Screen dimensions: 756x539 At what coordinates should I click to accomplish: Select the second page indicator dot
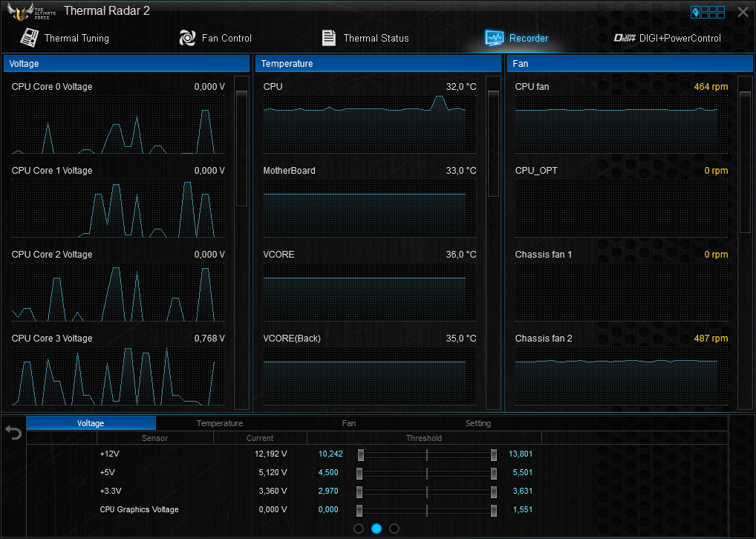tap(377, 529)
